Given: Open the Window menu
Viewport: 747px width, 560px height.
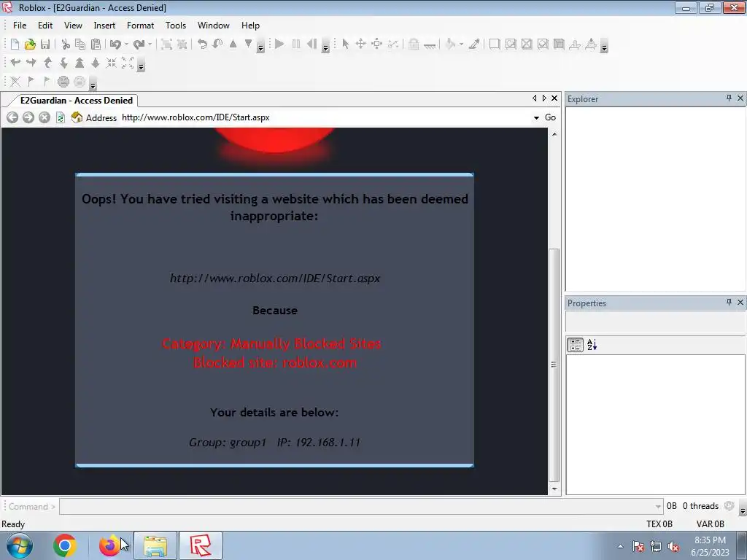Looking at the screenshot, I should tap(214, 26).
